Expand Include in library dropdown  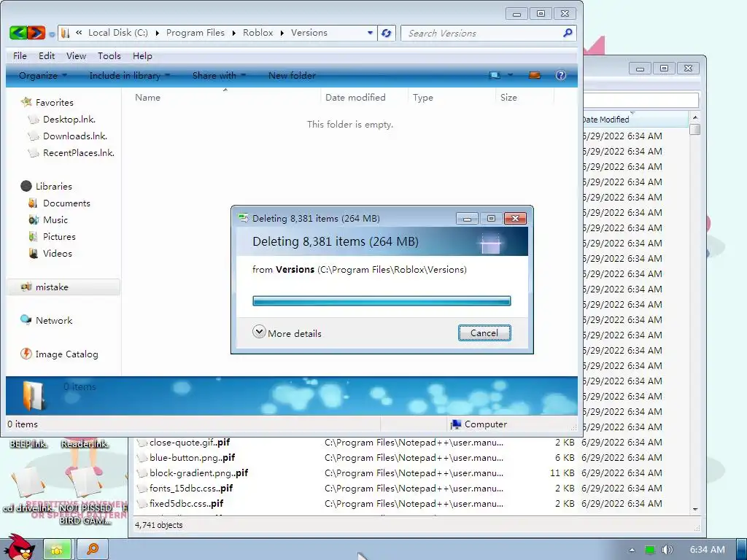[130, 75]
